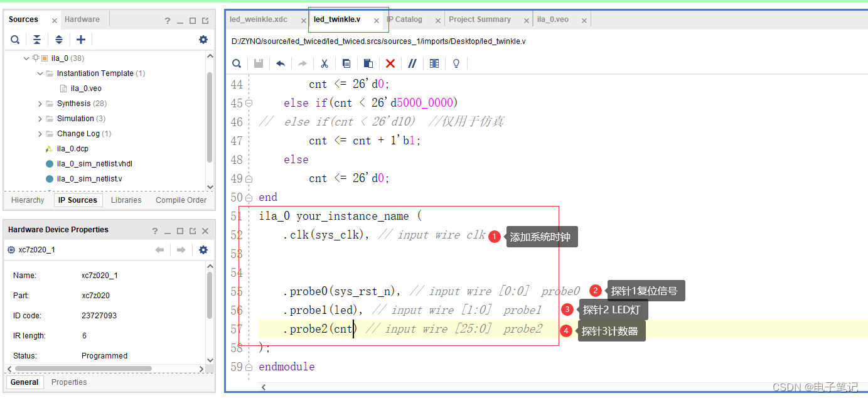The width and height of the screenshot is (868, 398).
Task: Select the General tab of device properties
Action: tap(24, 382)
